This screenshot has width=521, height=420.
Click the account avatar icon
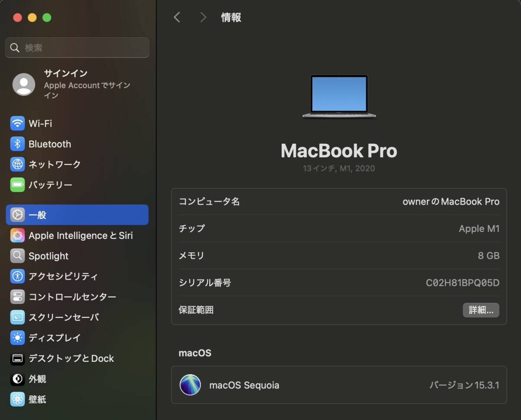coord(24,84)
